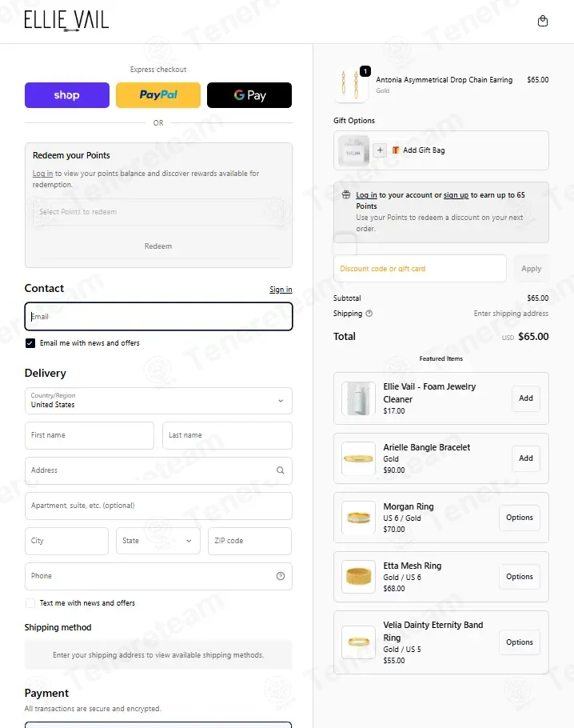
Task: Click the Ellie Vail logo
Action: (x=66, y=21)
